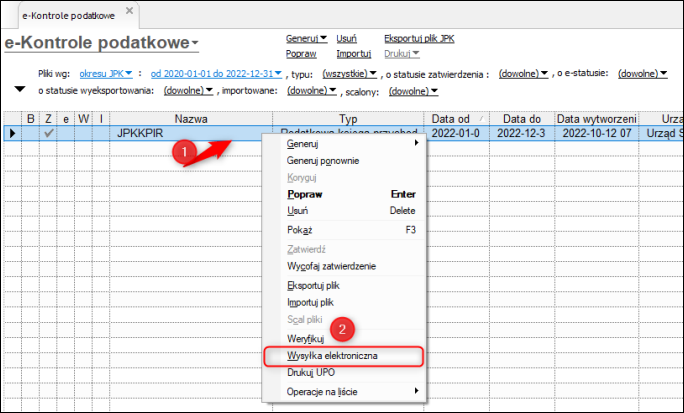This screenshot has height=413, width=684.
Task: Click the W column header
Action: pos(83,119)
